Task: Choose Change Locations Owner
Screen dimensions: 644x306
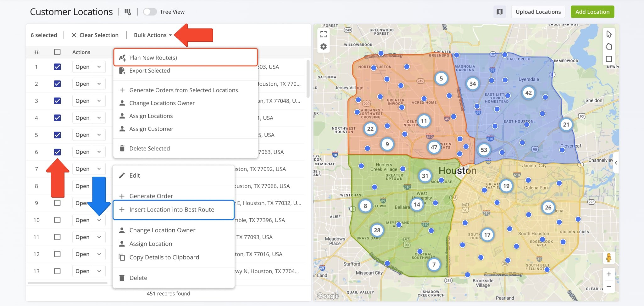Action: click(186, 103)
